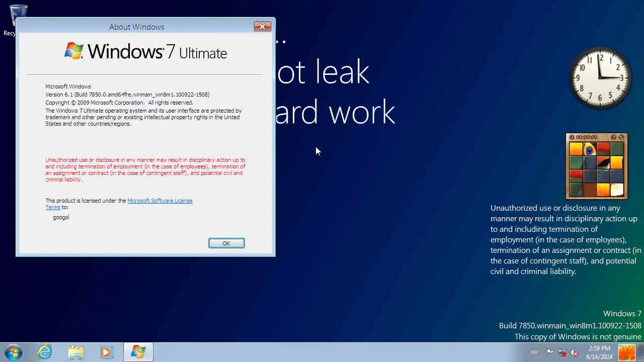Click the orange flower user tile on the taskbar
The image size is (644, 362).
click(x=627, y=352)
